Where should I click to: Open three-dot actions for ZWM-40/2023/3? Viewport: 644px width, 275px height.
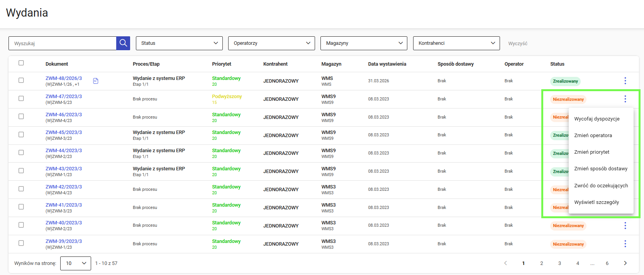(625, 226)
